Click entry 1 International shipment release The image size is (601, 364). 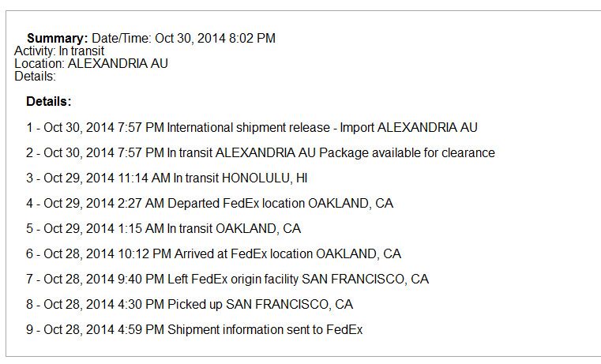tap(252, 127)
